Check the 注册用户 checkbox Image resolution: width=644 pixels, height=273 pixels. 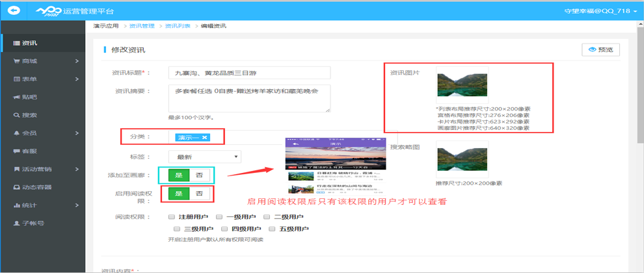coord(172,217)
